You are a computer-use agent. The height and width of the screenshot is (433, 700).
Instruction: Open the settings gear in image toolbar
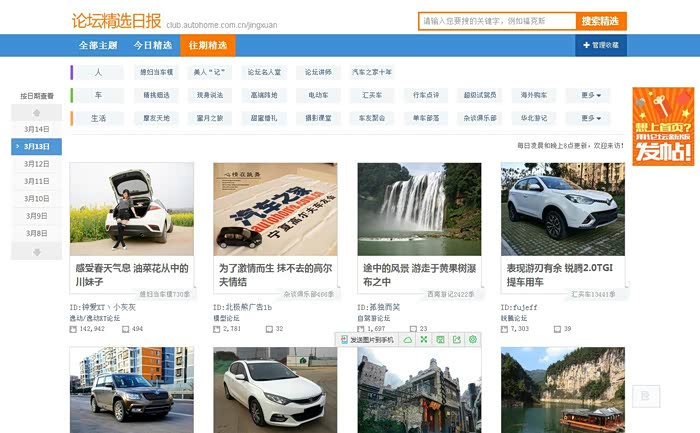click(x=473, y=340)
